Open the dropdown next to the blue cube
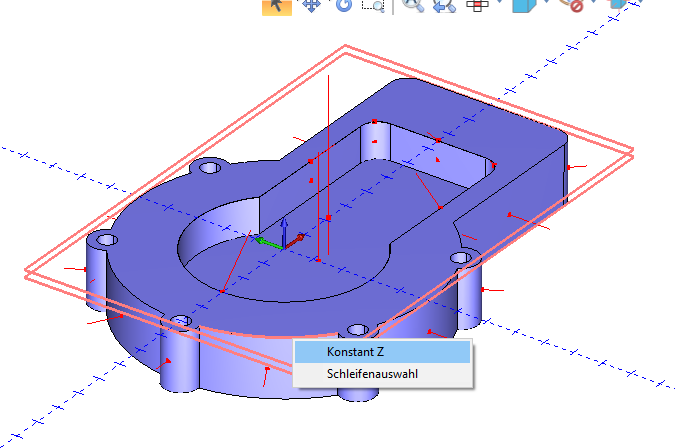This screenshot has height=448, width=675. click(547, 2)
